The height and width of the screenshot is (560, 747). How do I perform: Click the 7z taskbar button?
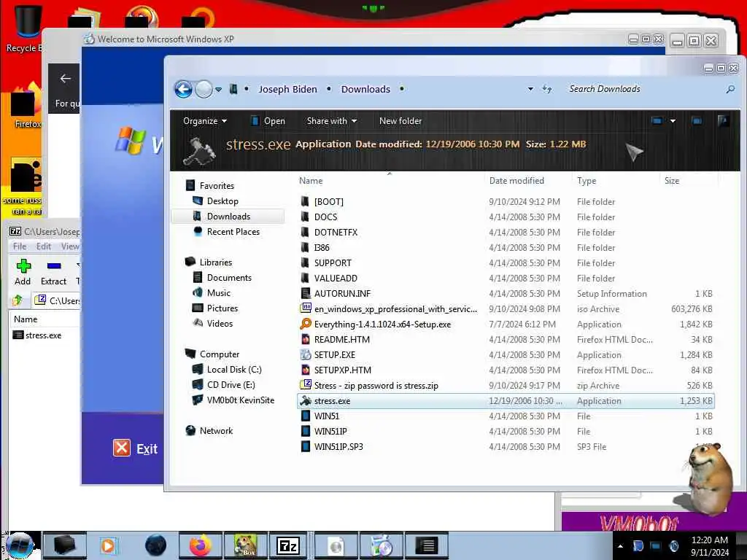point(287,545)
